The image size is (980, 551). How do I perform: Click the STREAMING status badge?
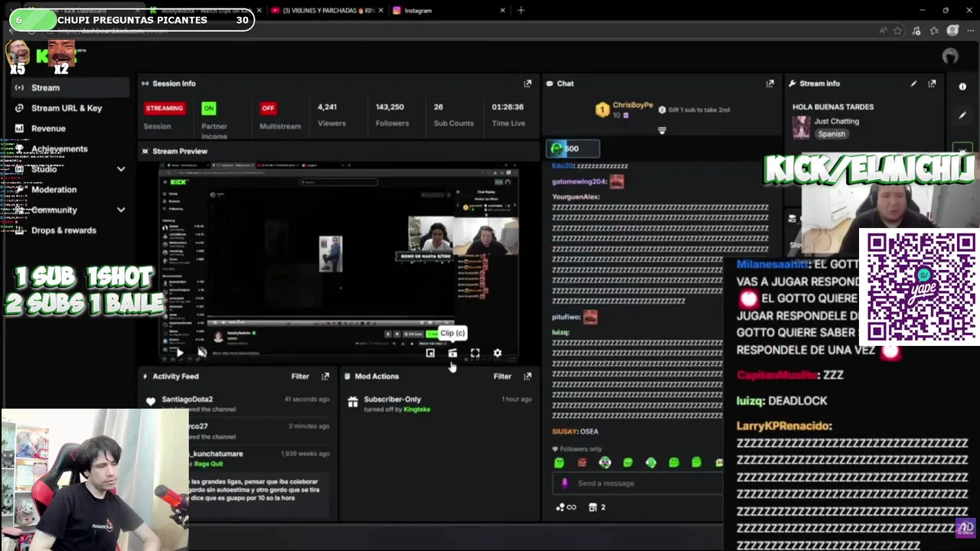(x=165, y=108)
